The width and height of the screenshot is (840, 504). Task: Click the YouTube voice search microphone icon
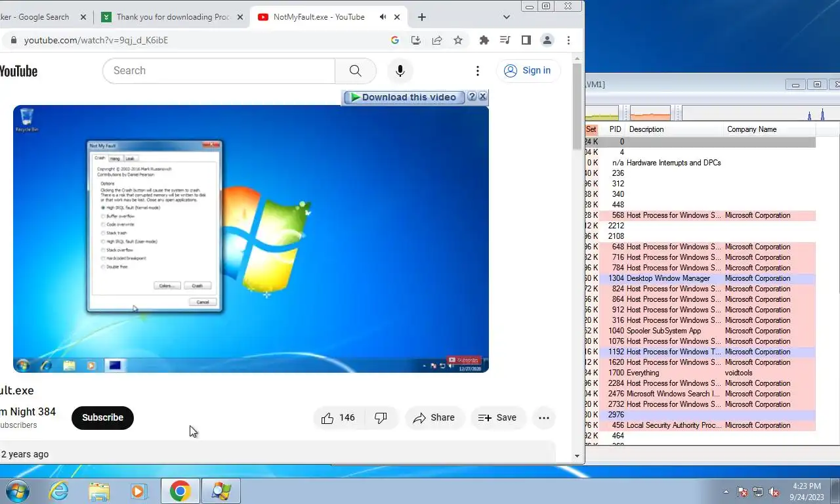(x=400, y=71)
